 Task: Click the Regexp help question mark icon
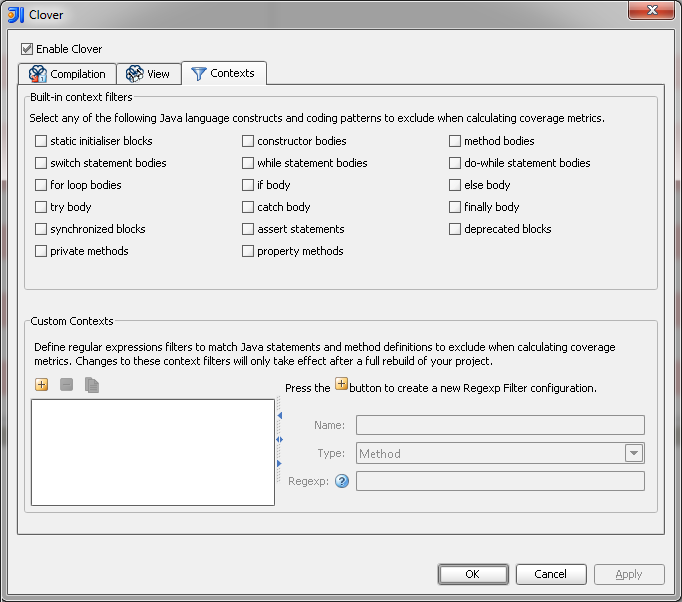342,481
